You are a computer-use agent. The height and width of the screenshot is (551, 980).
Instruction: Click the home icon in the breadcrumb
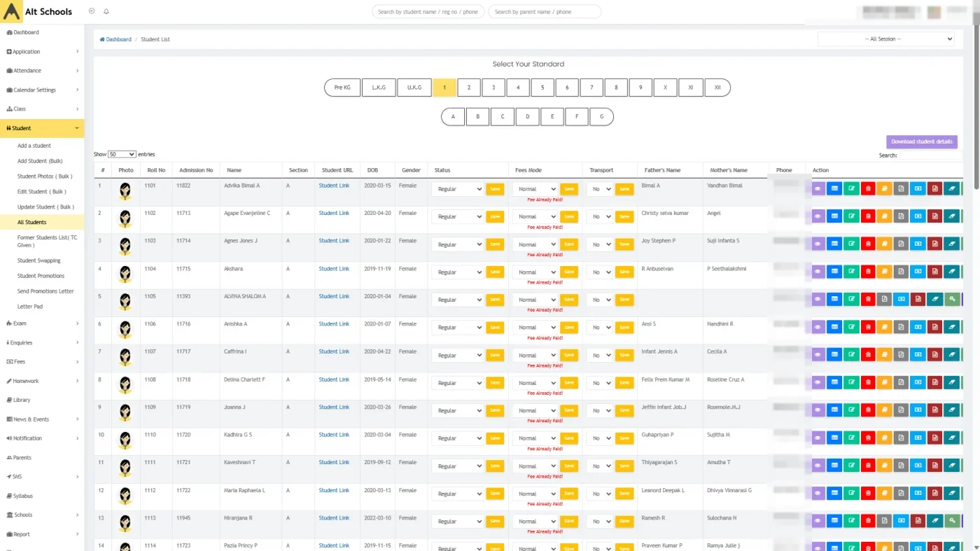coord(102,39)
